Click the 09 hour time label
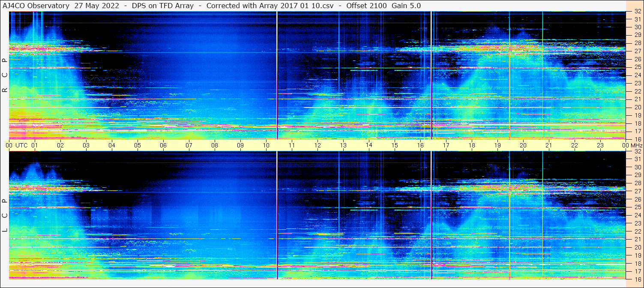This screenshot has height=288, width=644. click(240, 145)
